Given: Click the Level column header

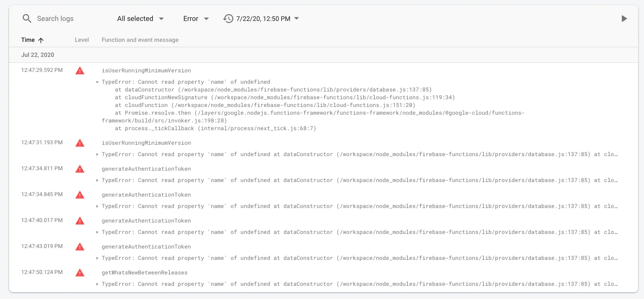Looking at the screenshot, I should click(x=82, y=40).
